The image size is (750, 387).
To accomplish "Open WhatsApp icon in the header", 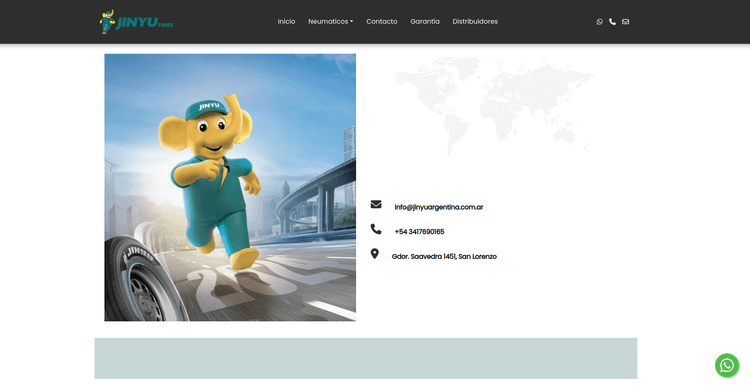I will [x=599, y=22].
